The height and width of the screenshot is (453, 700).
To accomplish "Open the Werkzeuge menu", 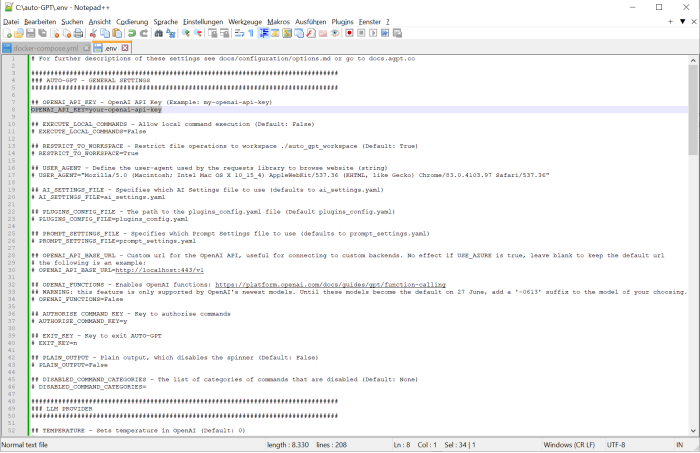I will (245, 22).
